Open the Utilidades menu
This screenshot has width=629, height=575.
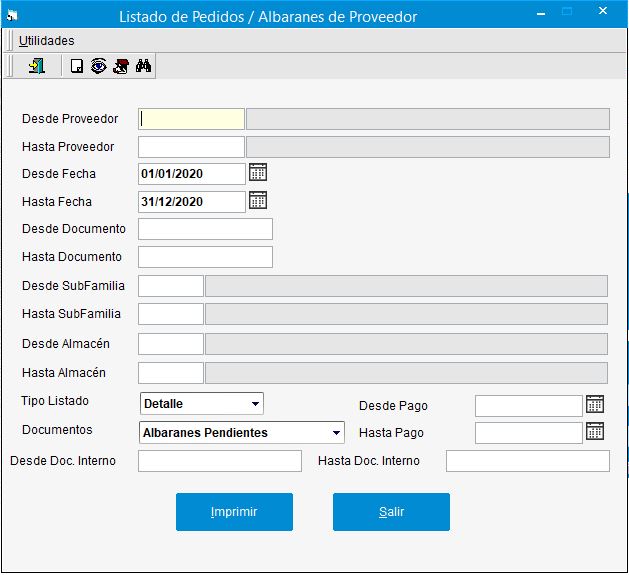[x=47, y=41]
